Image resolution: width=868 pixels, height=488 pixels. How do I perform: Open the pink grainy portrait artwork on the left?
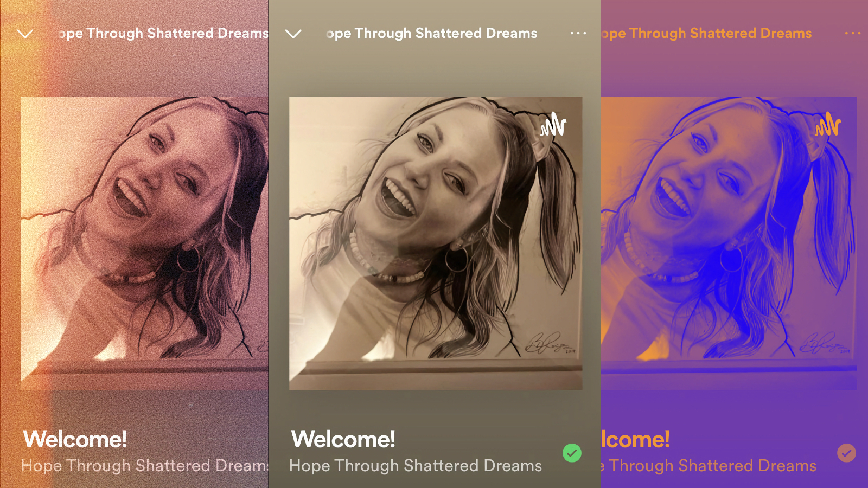tap(145, 243)
